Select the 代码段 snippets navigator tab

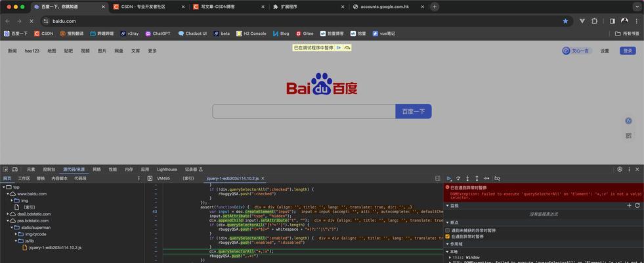[80, 179]
